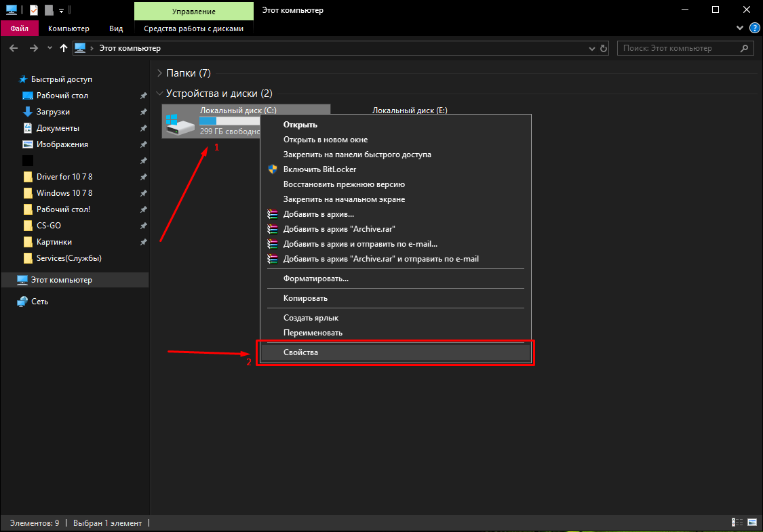
Task: Expand breadcrumb chevron before Этот компьютер
Action: click(92, 48)
